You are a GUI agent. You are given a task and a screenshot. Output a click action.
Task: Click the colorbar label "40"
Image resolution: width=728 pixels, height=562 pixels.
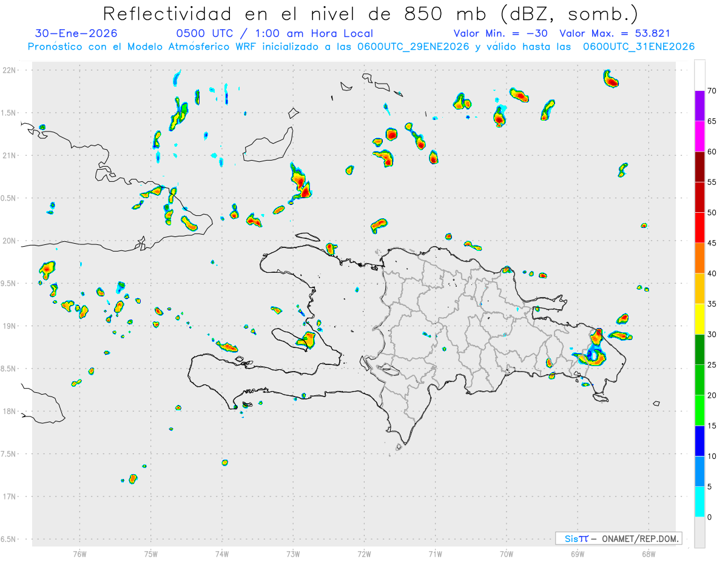click(712, 273)
